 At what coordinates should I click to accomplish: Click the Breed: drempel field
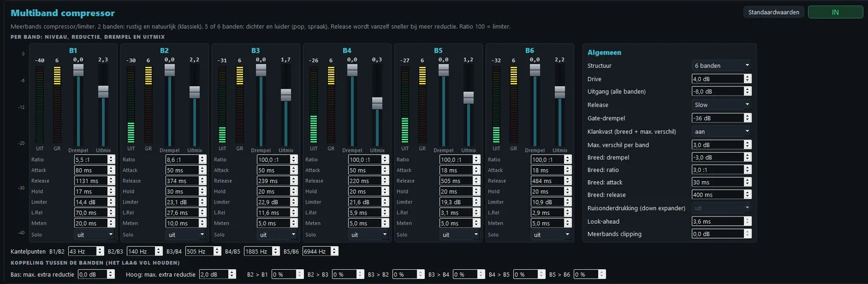coord(722,157)
